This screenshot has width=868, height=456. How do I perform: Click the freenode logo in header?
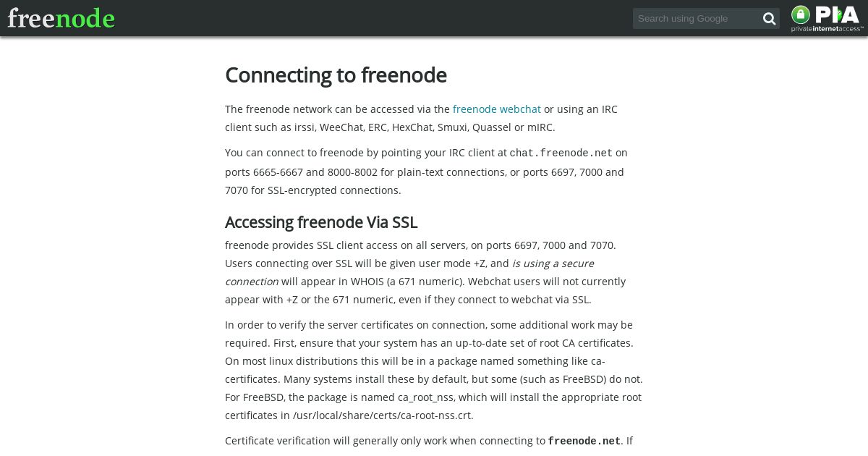(61, 18)
